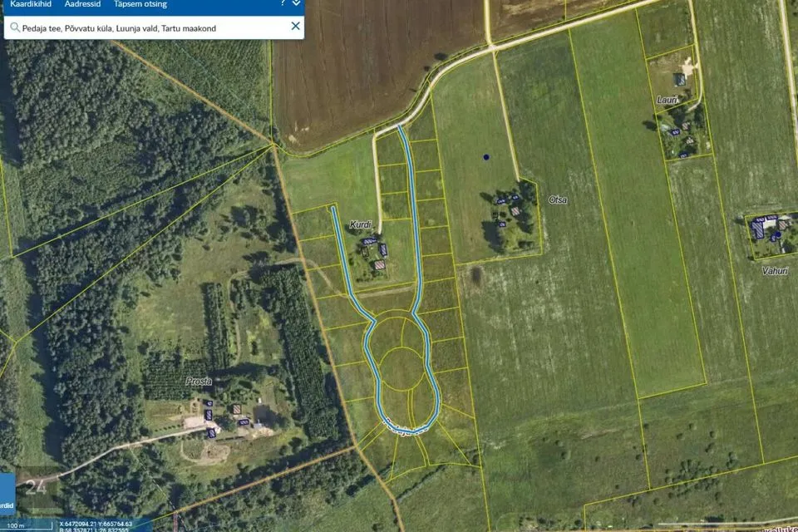Clear the search field with the X

click(x=295, y=26)
